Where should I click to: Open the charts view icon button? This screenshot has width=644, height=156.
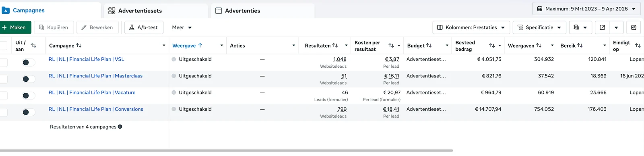634,27
